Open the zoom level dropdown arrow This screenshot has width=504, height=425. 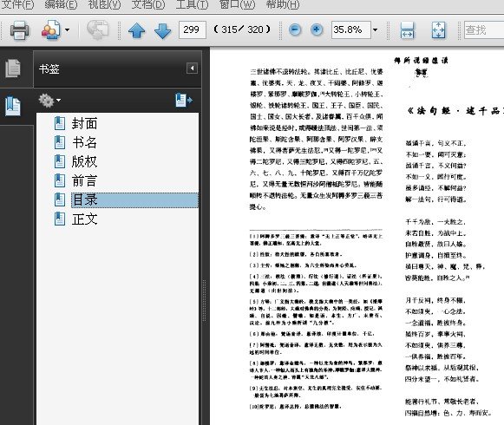[x=375, y=29]
